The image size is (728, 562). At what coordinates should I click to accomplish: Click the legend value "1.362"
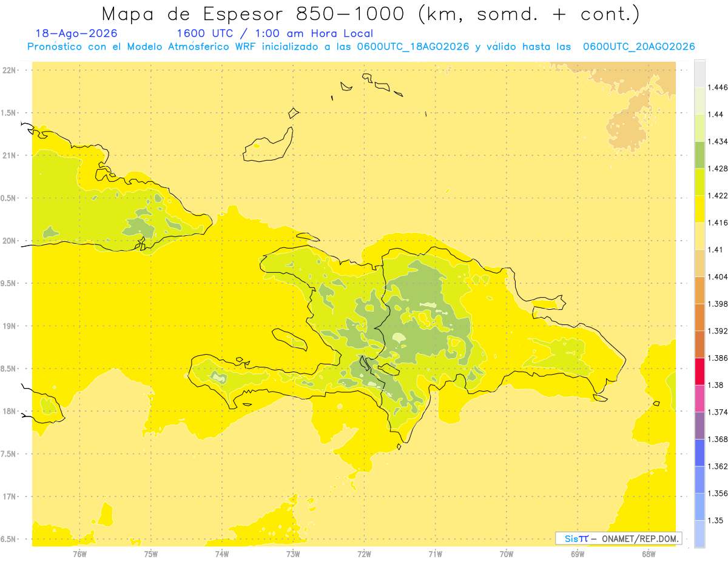718,466
